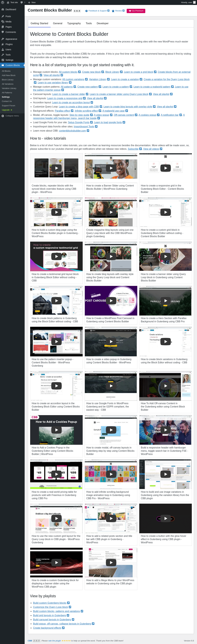197x644 pixels.
Task: Visit contentblocksbuilder.com link
Action: (x=72, y=131)
